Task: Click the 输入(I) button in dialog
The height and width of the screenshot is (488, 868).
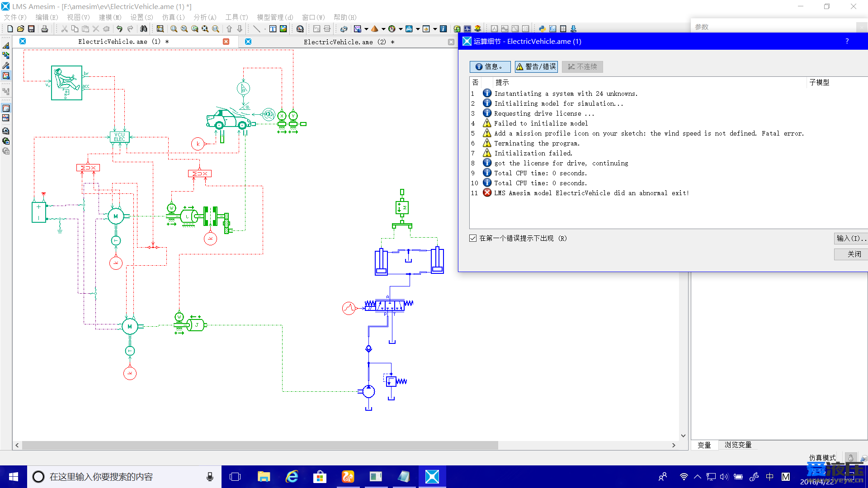Action: 851,238
